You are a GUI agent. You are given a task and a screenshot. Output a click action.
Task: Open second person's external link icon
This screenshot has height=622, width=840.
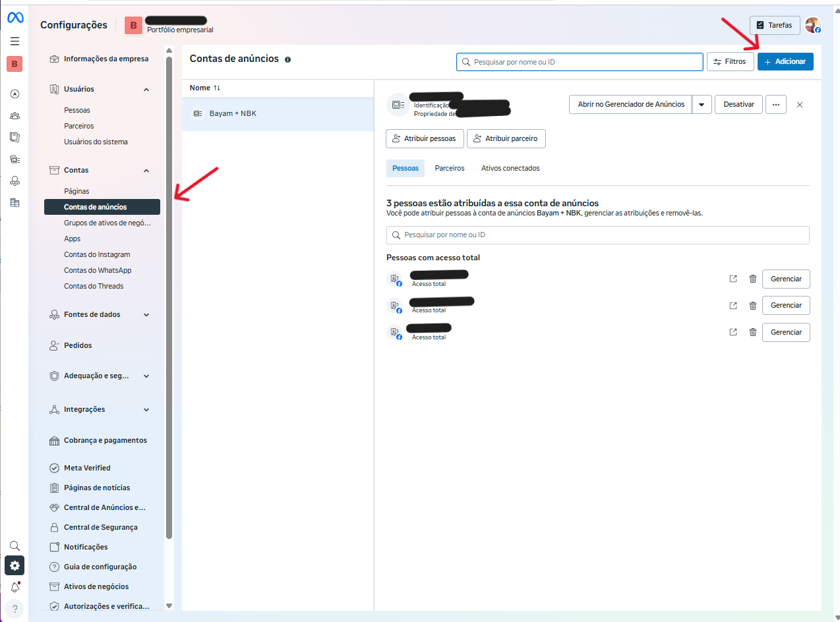pyautogui.click(x=733, y=306)
